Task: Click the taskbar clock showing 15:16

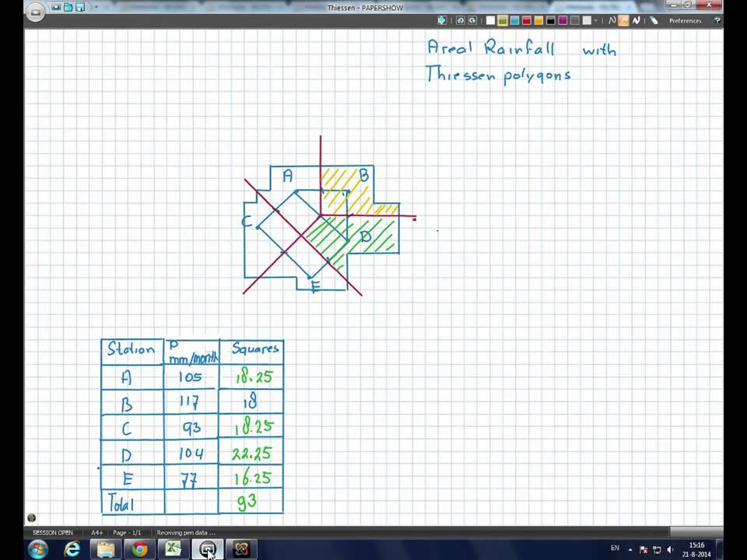Action: click(696, 550)
